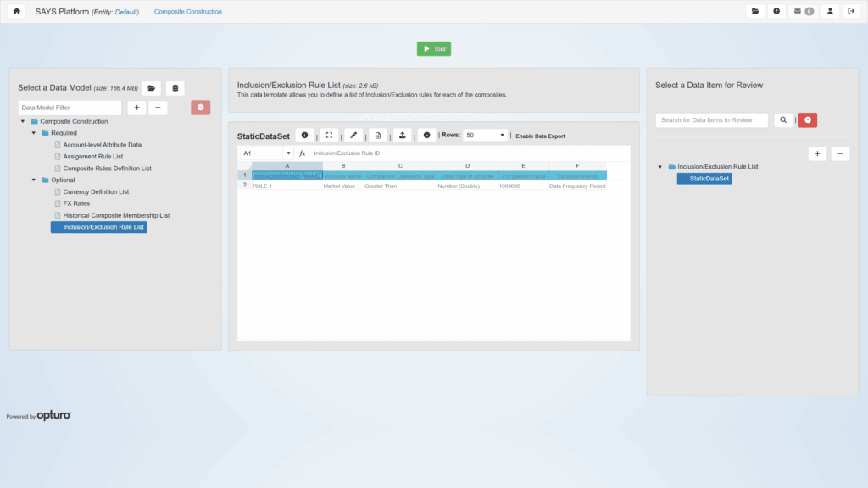Open the help question mark icon
Screen dimensions: 868x488
point(776,12)
